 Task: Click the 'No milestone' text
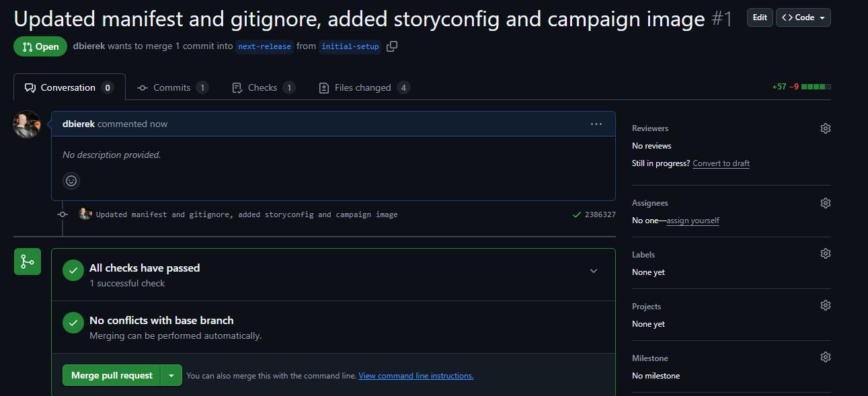(656, 376)
